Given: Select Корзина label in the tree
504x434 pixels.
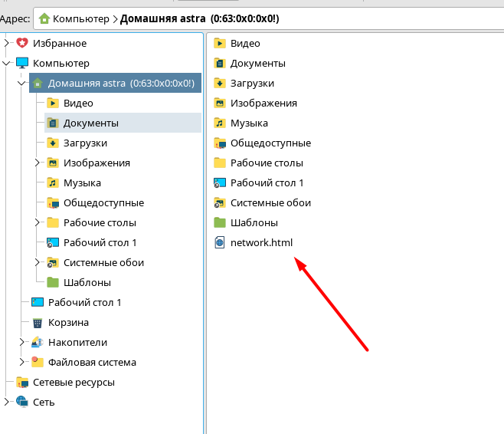Looking at the screenshot, I should click(68, 322).
